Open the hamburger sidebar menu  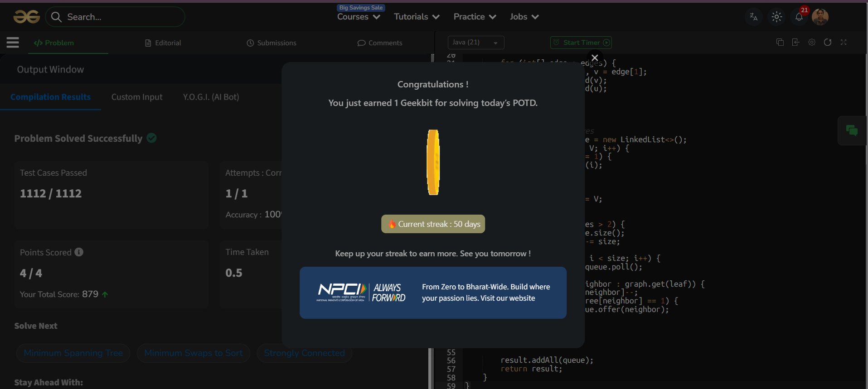(13, 43)
